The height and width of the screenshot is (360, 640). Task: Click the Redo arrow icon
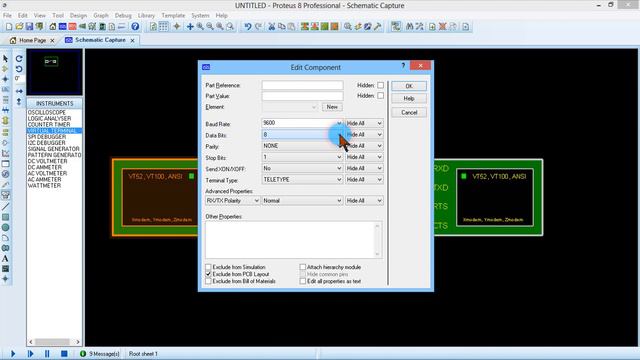[x=258, y=27]
